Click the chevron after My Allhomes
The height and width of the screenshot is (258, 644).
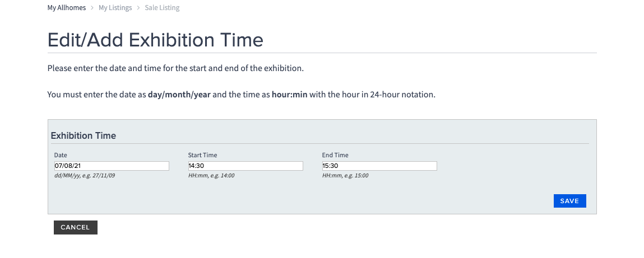(x=92, y=8)
